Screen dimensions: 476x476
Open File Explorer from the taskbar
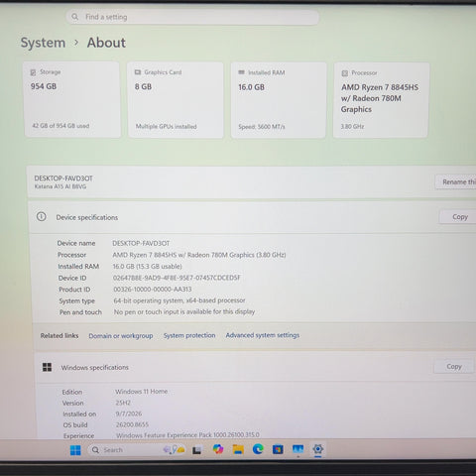click(x=238, y=449)
